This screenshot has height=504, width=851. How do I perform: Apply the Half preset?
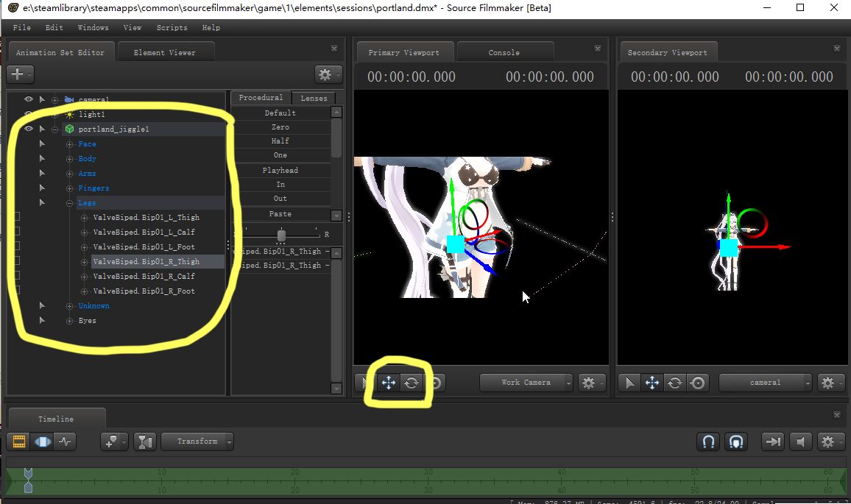(x=280, y=141)
